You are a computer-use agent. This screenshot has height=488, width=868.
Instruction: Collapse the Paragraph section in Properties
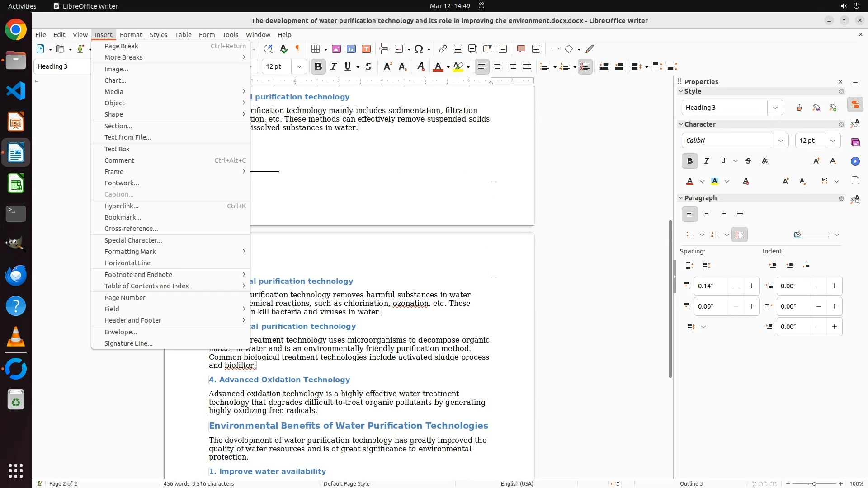tap(681, 198)
